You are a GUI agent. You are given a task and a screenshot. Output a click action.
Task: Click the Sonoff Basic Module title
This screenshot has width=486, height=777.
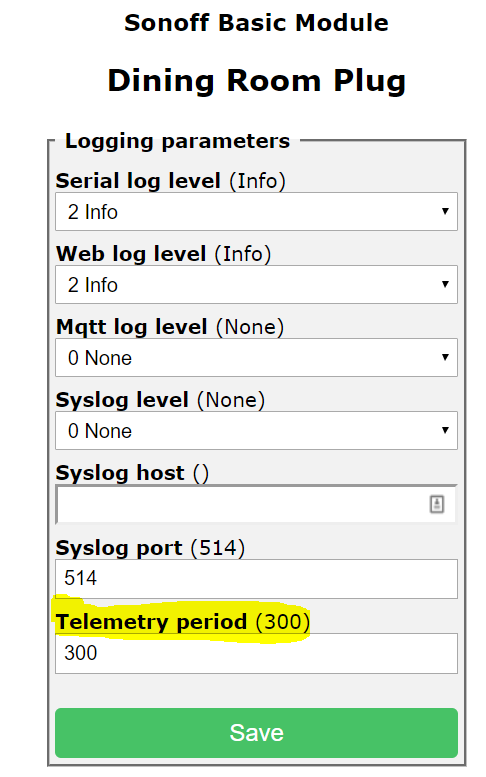[256, 23]
